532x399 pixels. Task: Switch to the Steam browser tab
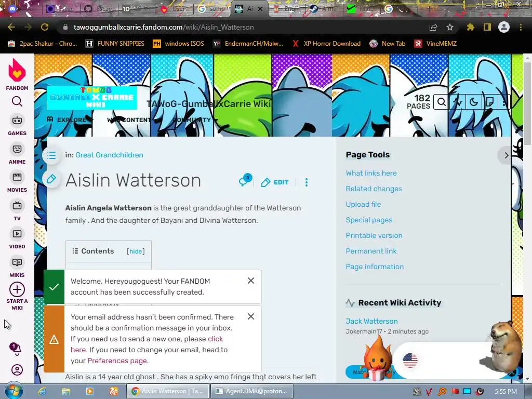click(x=322, y=9)
